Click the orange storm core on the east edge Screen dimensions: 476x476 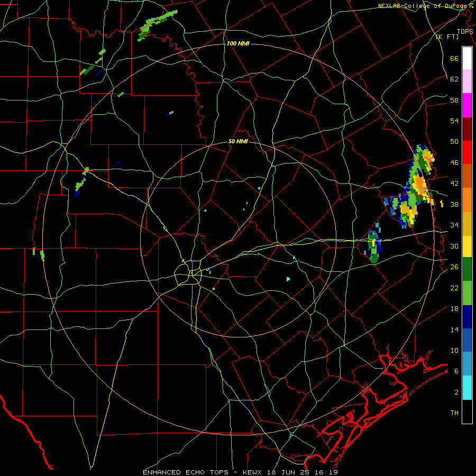[x=420, y=184]
